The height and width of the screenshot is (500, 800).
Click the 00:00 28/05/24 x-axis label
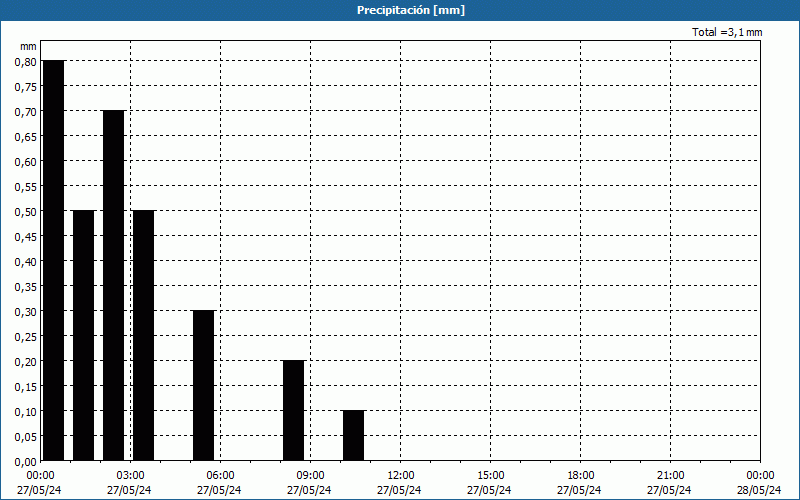tap(759, 483)
